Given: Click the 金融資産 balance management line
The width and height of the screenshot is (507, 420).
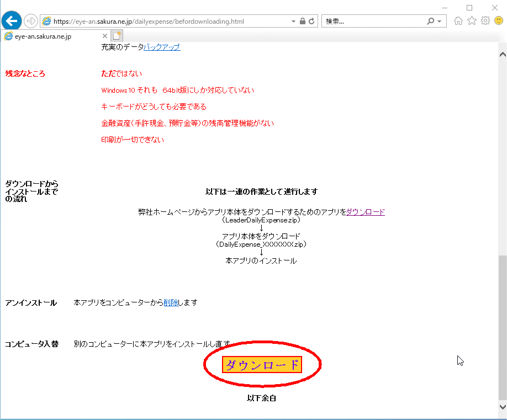Looking at the screenshot, I should [188, 123].
